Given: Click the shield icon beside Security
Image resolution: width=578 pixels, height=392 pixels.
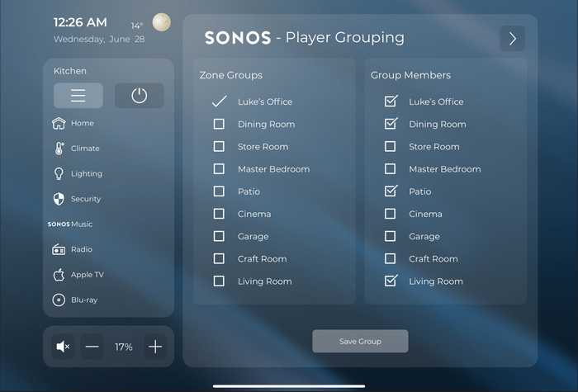Looking at the screenshot, I should pos(59,199).
